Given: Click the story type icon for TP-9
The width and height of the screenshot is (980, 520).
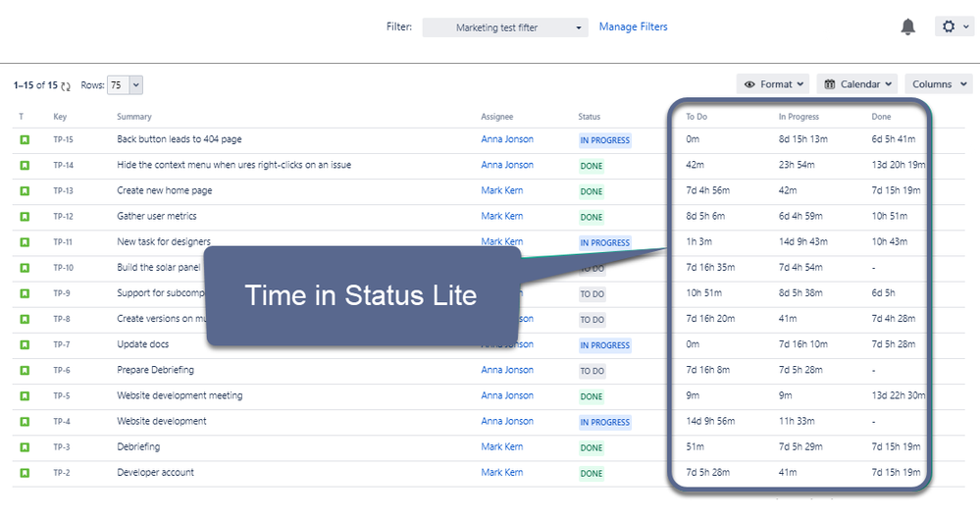Looking at the screenshot, I should point(25,293).
